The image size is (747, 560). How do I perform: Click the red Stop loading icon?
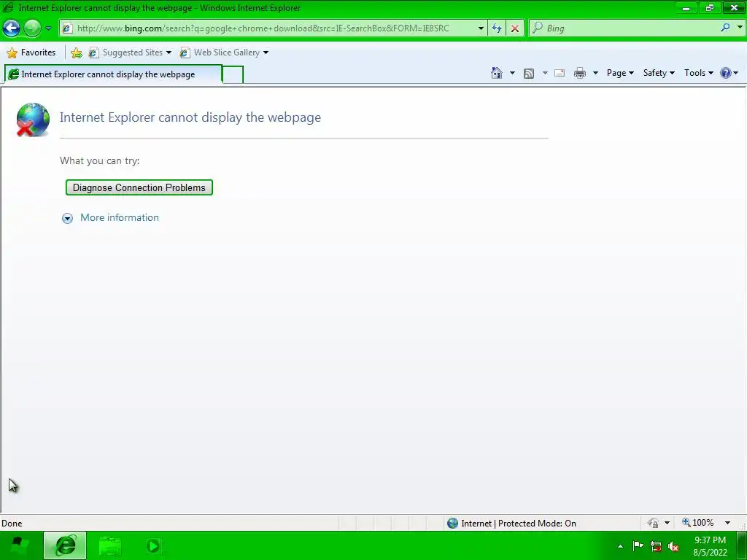[515, 28]
